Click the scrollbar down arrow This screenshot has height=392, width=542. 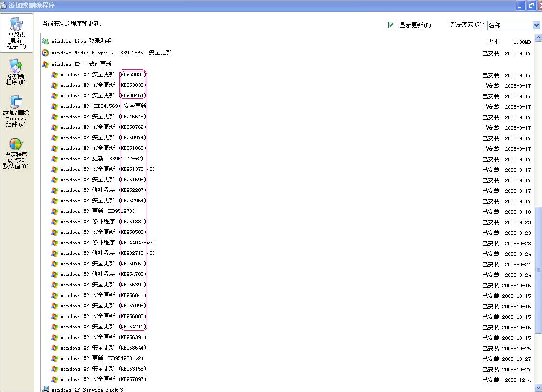click(538, 388)
